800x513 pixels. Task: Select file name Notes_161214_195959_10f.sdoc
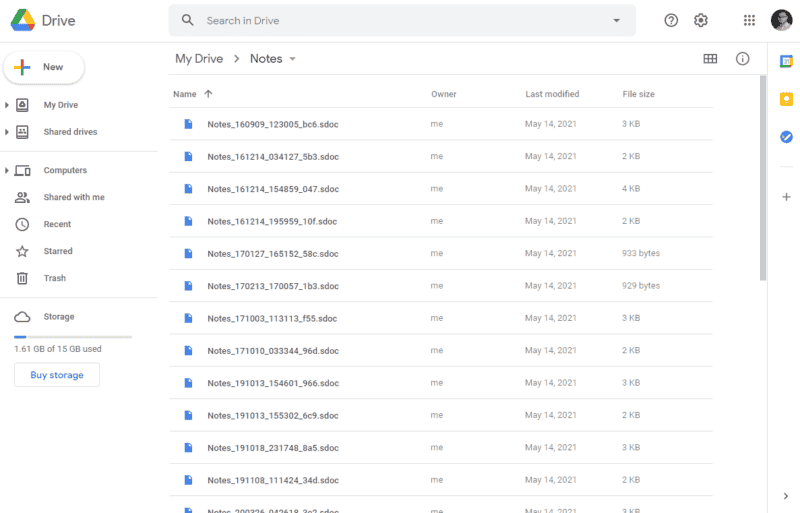pos(272,222)
